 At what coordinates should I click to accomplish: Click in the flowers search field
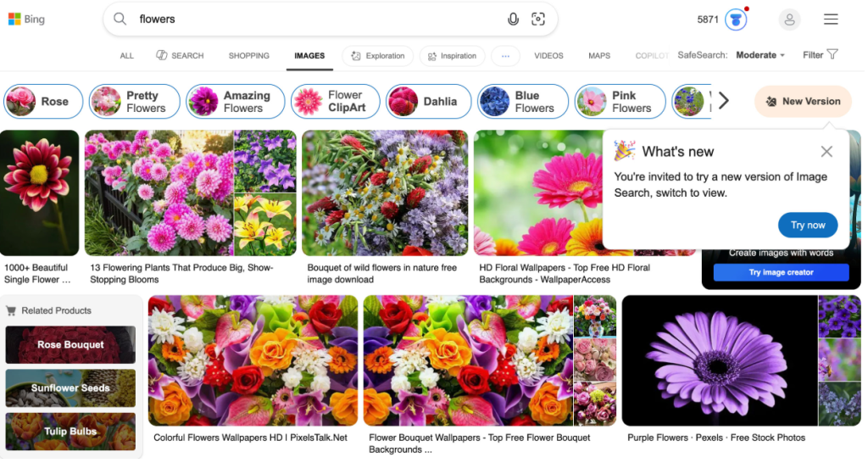[x=314, y=20]
